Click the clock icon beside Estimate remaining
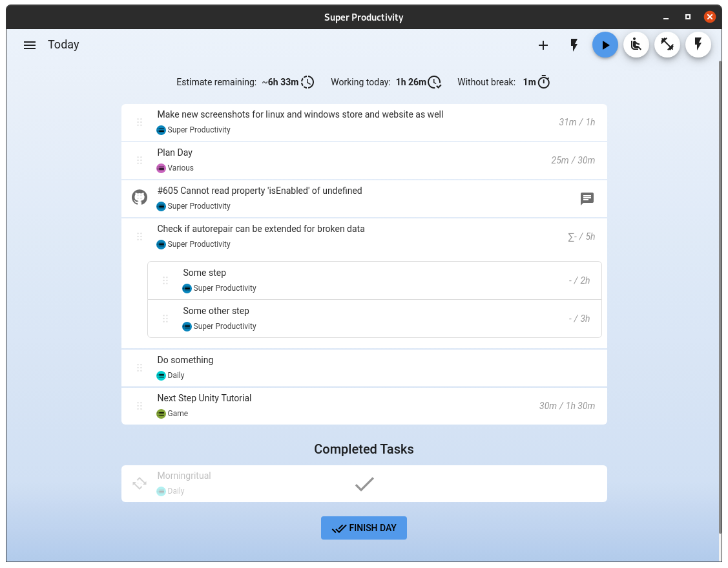This screenshot has width=728, height=568. point(307,82)
